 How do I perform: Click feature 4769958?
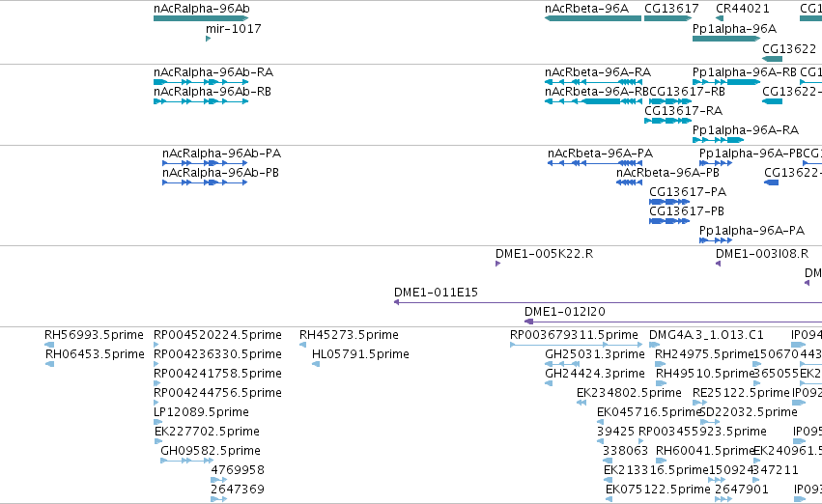pyautogui.click(x=218, y=480)
